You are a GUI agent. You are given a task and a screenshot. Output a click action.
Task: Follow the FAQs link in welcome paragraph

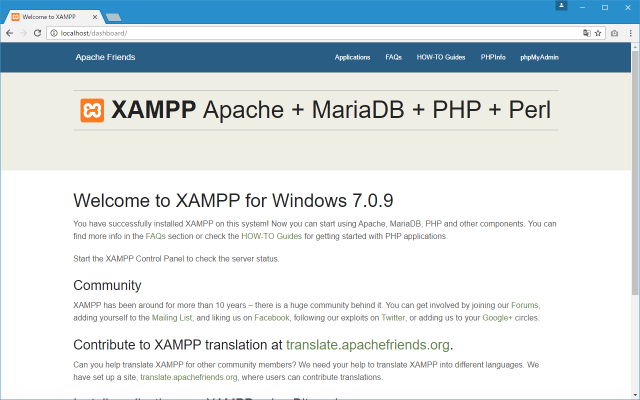click(x=156, y=236)
